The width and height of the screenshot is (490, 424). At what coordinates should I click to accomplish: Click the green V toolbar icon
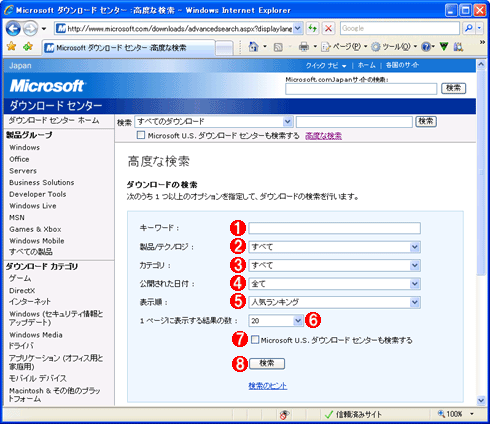pyautogui.click(x=444, y=47)
